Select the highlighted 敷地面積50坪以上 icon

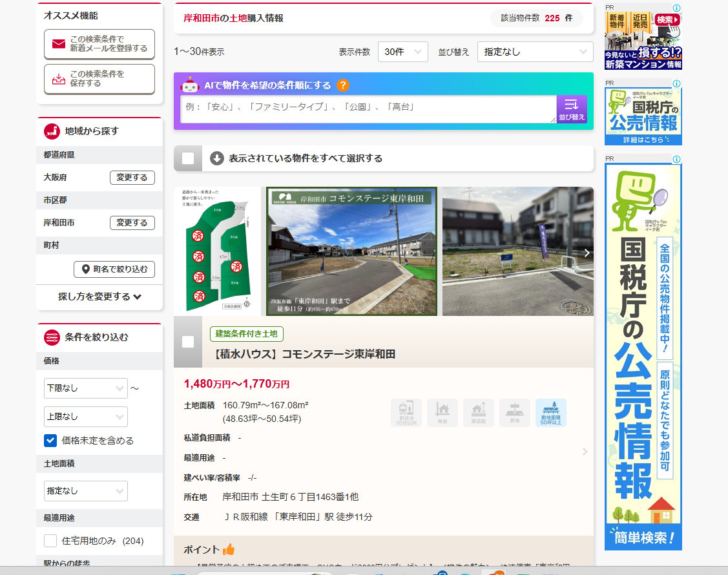click(550, 412)
